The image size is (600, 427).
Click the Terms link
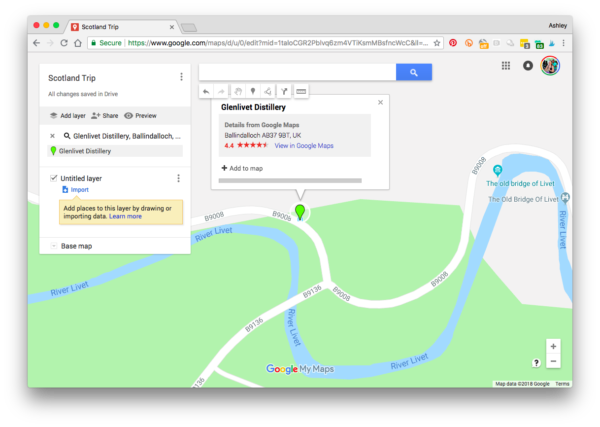click(x=562, y=384)
